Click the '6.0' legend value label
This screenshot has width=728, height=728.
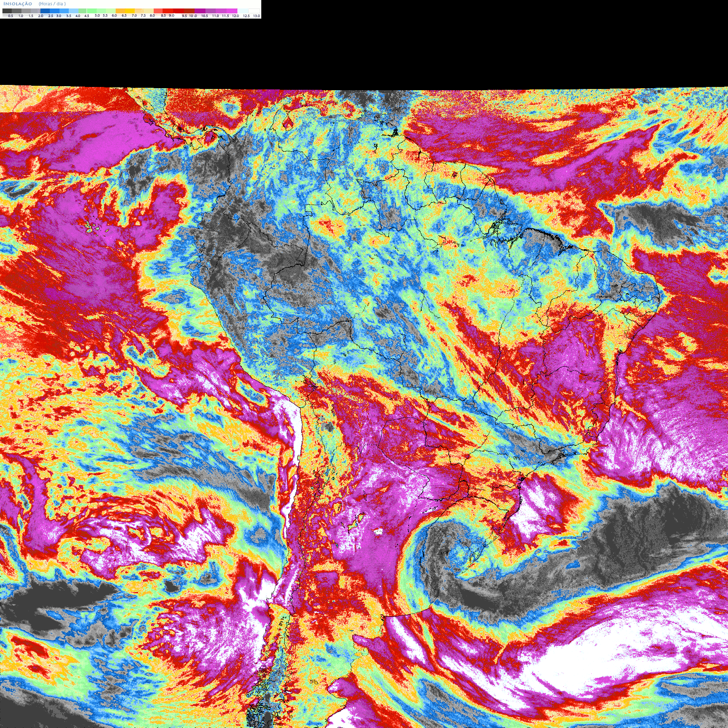114,15
